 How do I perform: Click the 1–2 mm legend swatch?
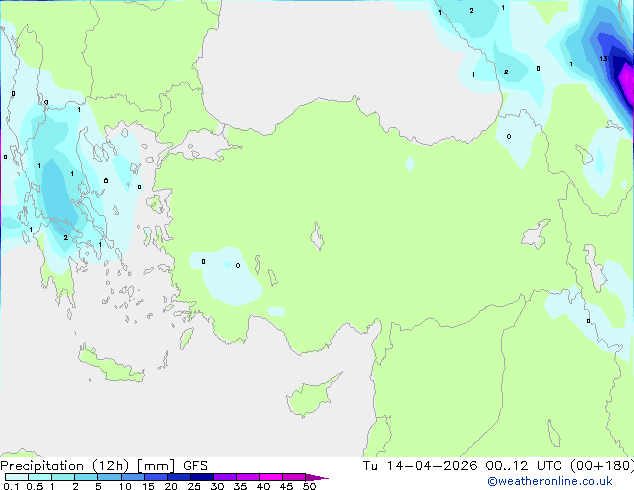(63, 477)
